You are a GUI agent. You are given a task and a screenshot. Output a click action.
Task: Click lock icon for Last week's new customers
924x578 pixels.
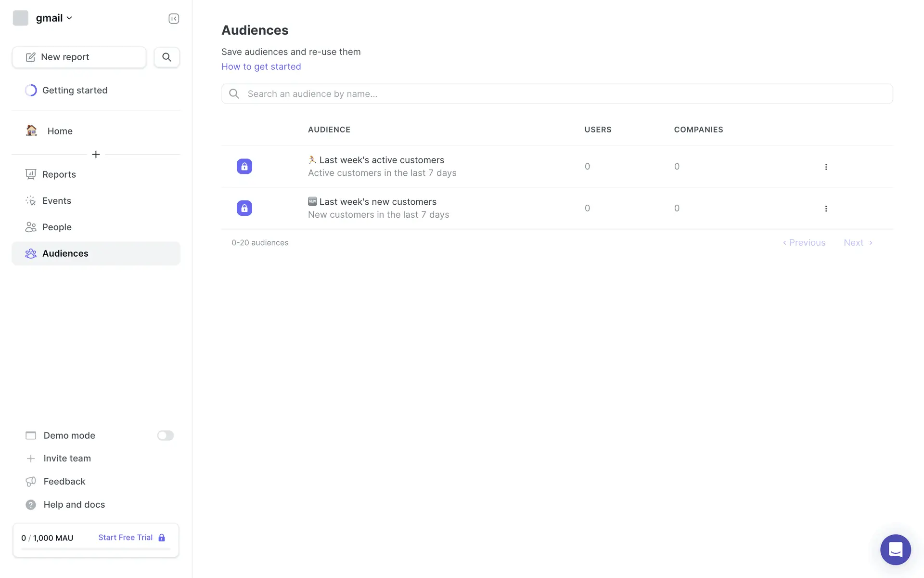244,209
